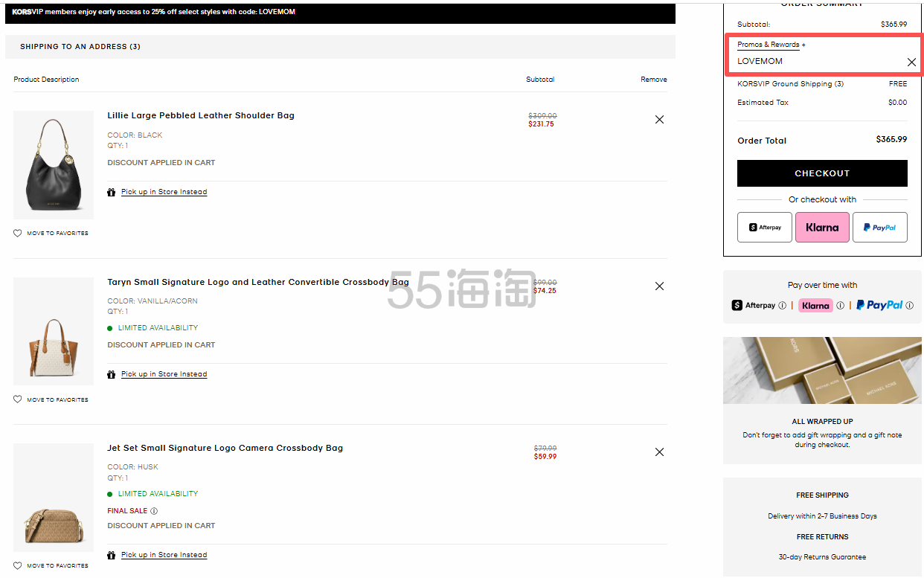Screen dimensions: 924x578
Task: Remove the Lillie Large Shoulder Bag item
Action: pos(659,120)
